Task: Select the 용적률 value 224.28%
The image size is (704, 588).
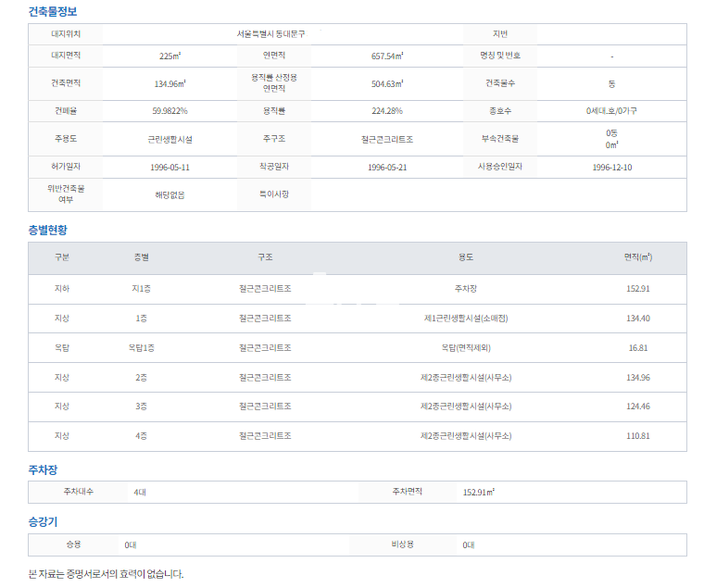Action: click(387, 111)
